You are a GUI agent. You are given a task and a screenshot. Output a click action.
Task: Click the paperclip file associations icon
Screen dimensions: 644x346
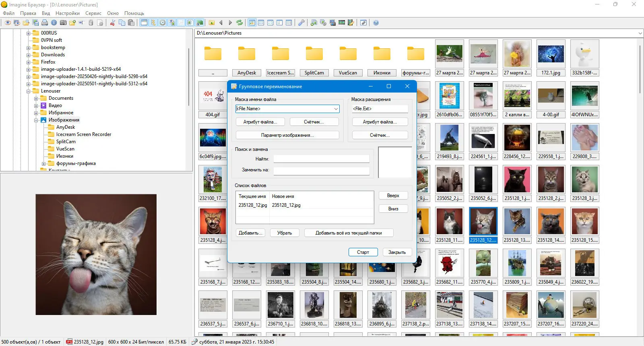(x=363, y=23)
